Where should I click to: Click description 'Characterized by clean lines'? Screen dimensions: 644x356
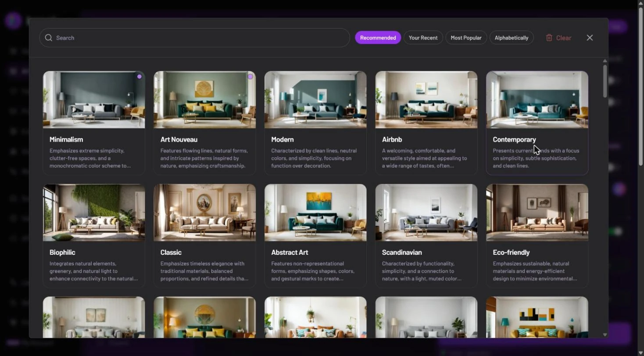point(314,158)
